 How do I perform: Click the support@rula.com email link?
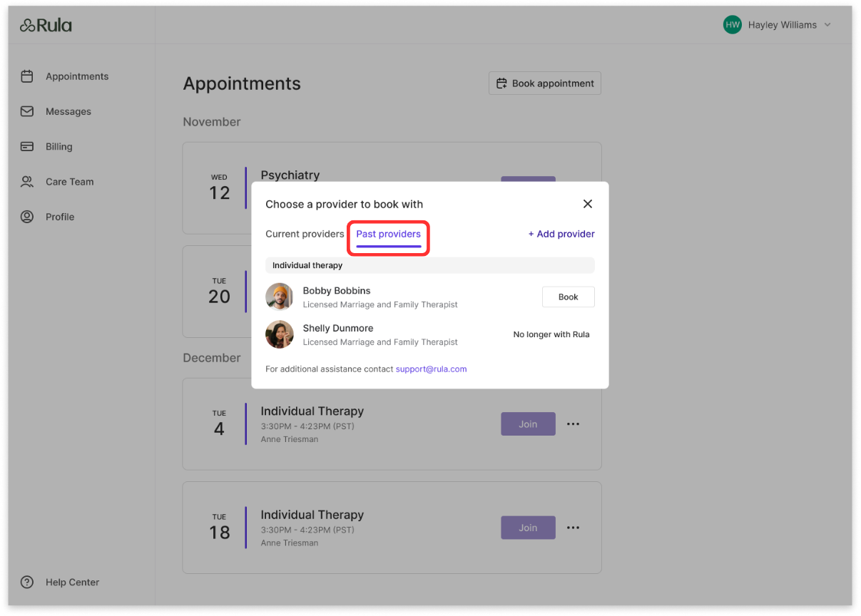431,369
